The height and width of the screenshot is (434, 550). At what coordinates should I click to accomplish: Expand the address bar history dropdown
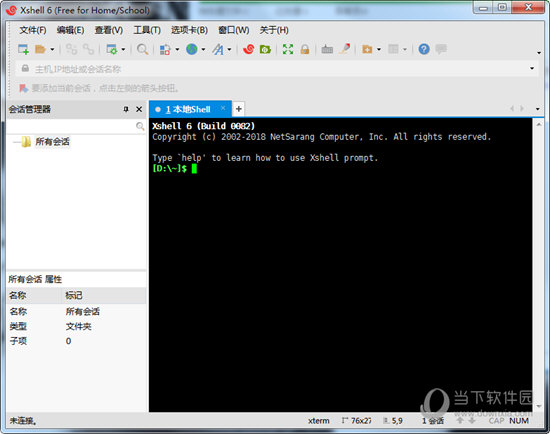(532, 68)
